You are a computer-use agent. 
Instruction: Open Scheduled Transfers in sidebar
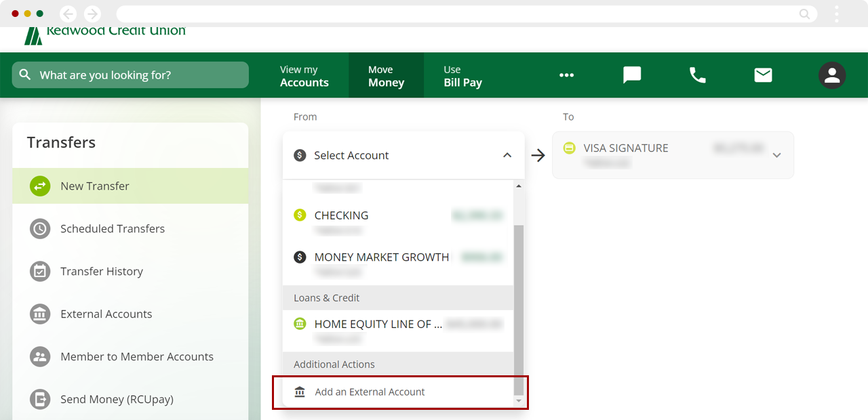(130, 228)
